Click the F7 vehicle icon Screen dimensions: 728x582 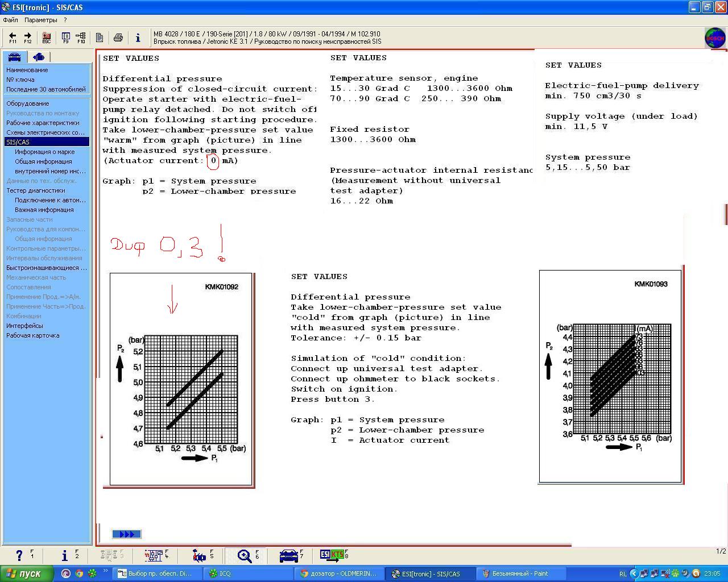click(289, 555)
